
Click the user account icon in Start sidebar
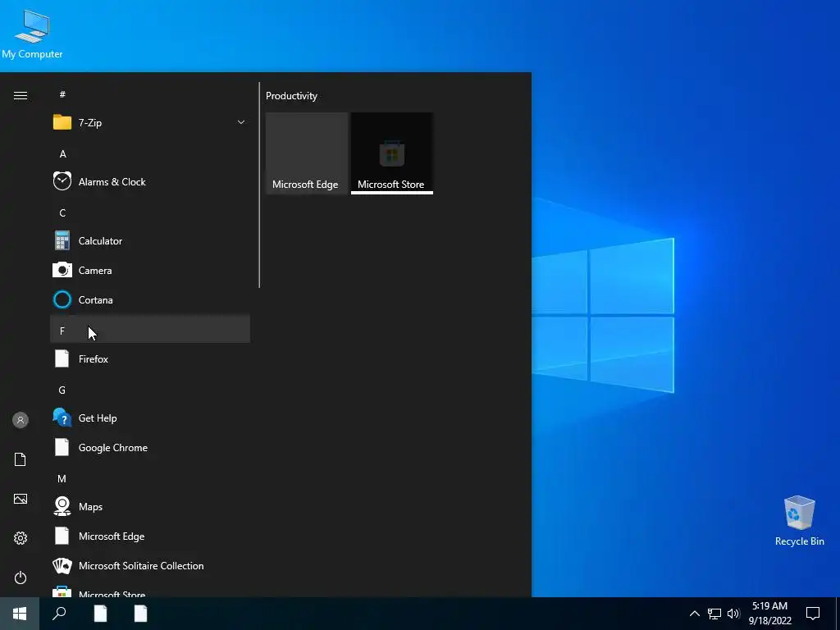pos(21,420)
